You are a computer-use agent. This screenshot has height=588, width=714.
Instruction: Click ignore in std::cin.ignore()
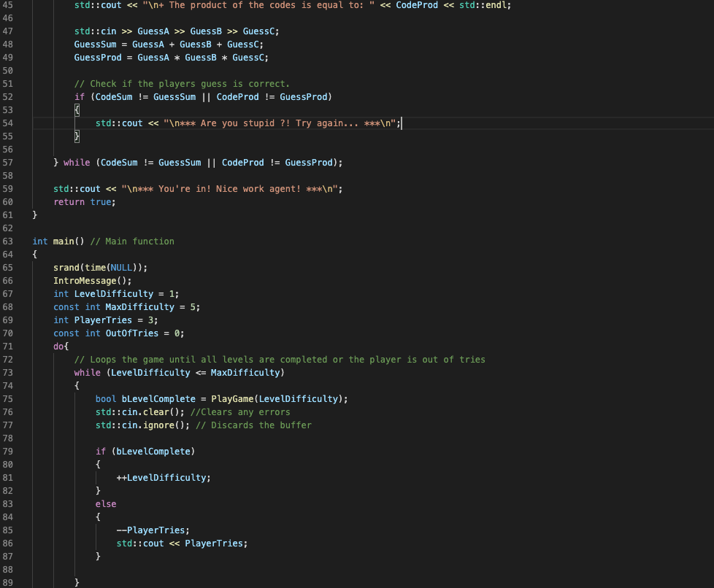(x=158, y=426)
